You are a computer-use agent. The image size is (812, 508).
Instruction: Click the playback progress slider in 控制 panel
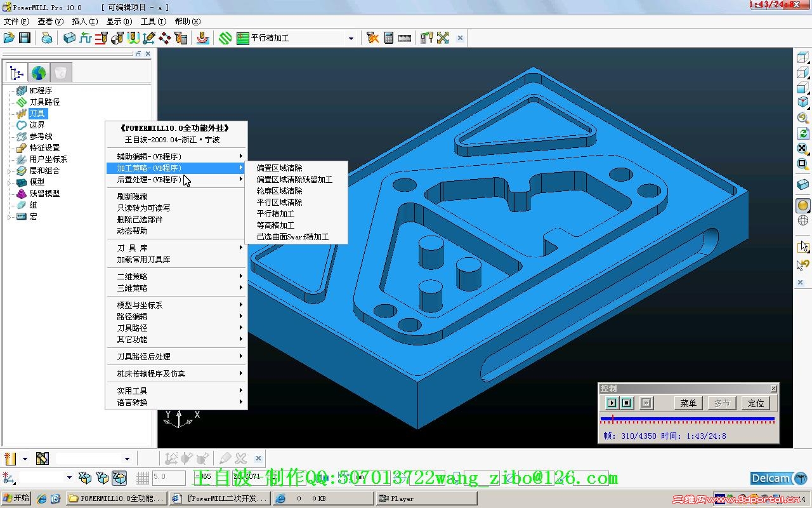[x=688, y=419]
